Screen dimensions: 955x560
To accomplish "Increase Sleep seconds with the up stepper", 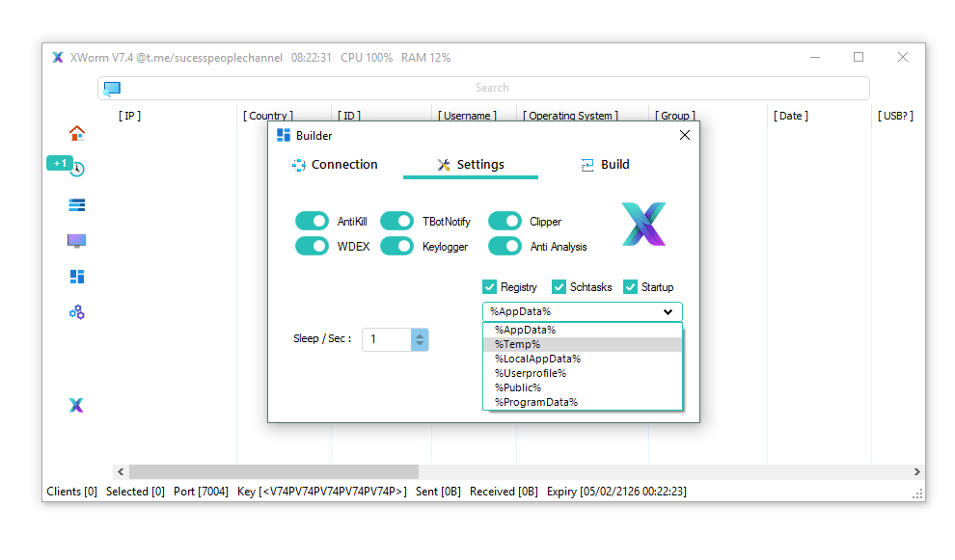I will click(x=419, y=334).
